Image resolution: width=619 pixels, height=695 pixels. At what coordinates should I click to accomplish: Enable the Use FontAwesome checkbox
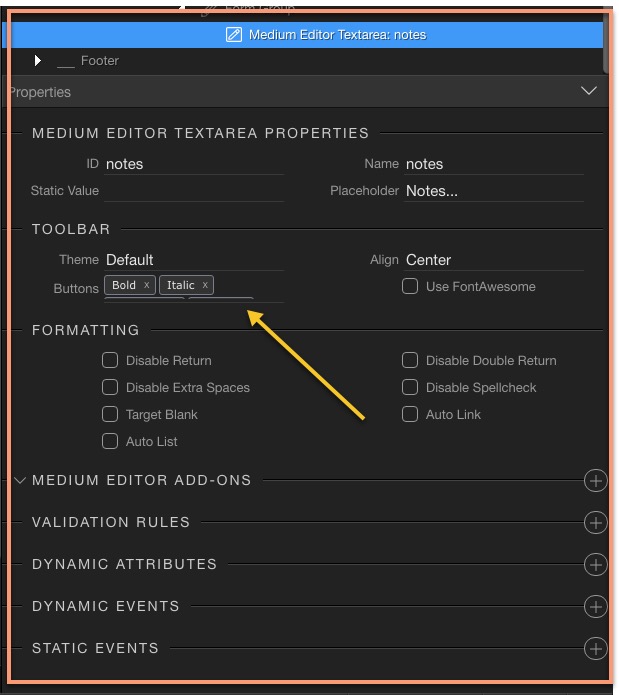(x=410, y=287)
